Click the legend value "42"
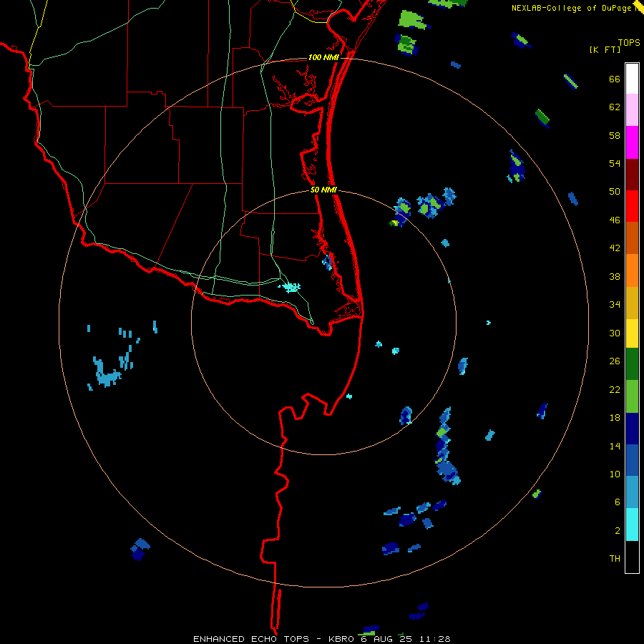 (615, 248)
